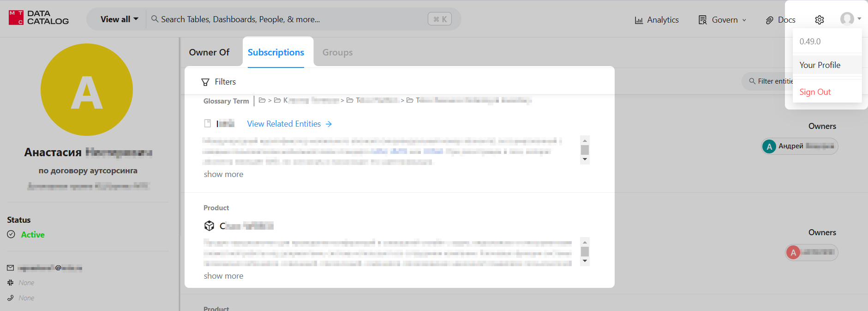Viewport: 868px width, 311px height.
Task: Click the email envelope icon
Action: pos(11,268)
